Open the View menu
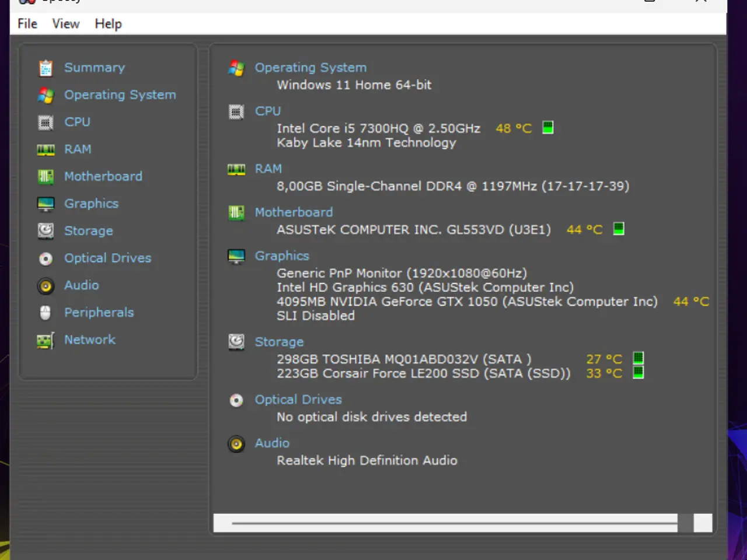This screenshot has height=560, width=747. (x=65, y=24)
